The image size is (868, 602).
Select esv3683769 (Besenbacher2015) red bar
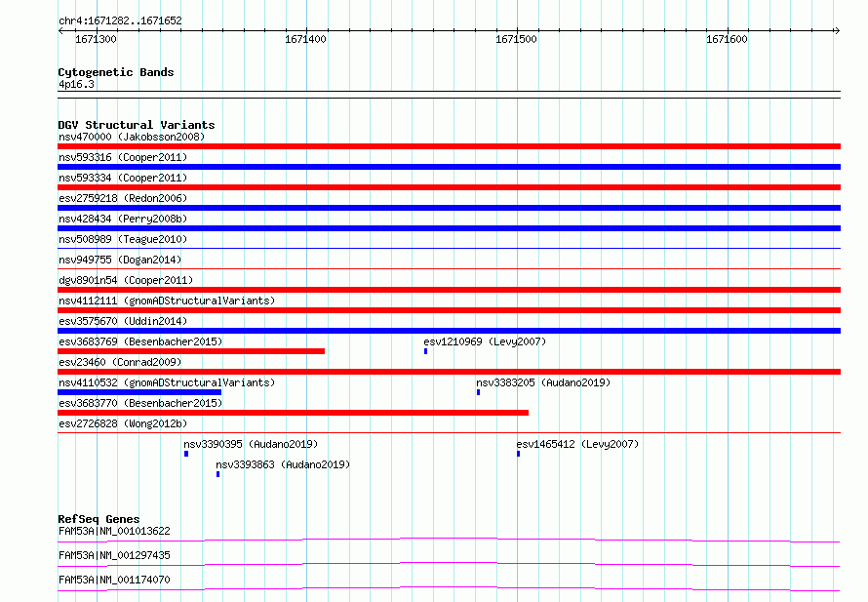pyautogui.click(x=191, y=351)
